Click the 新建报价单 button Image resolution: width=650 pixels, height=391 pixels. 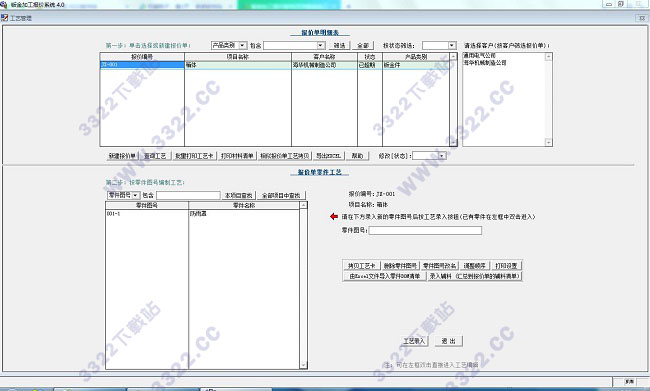(122, 156)
